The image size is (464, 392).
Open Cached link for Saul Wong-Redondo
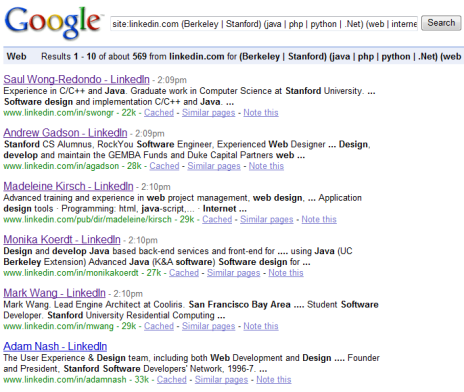(159, 113)
